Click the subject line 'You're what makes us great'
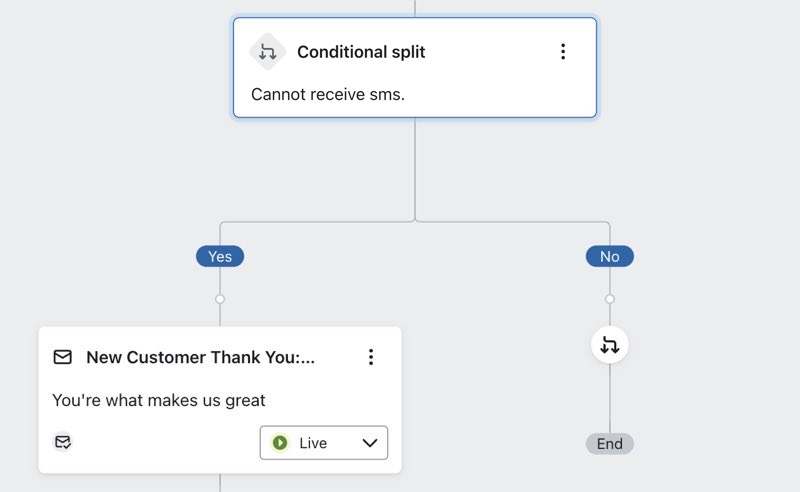Screen dimensions: 800x492 pos(159,400)
